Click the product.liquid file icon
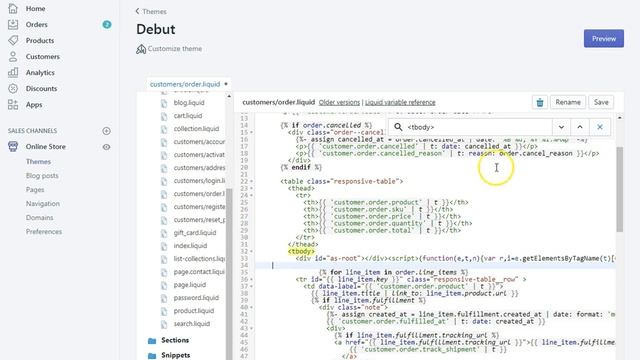The image size is (640, 360). [x=164, y=311]
